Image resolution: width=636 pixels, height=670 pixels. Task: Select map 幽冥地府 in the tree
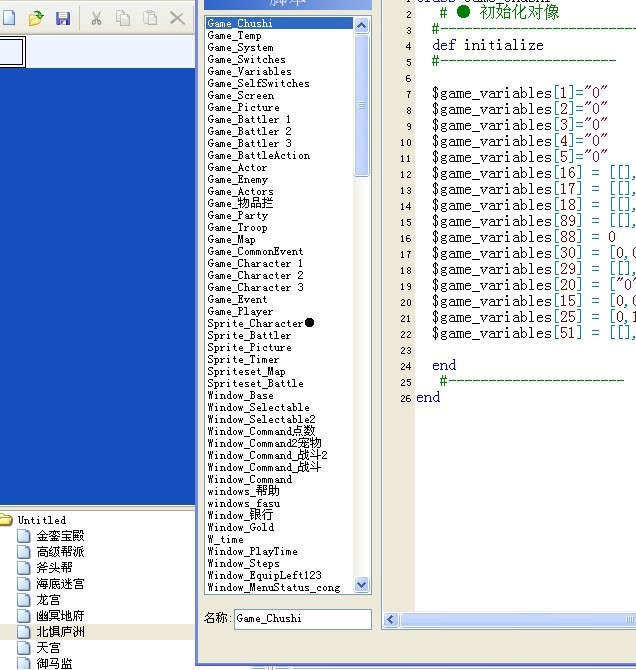60,616
